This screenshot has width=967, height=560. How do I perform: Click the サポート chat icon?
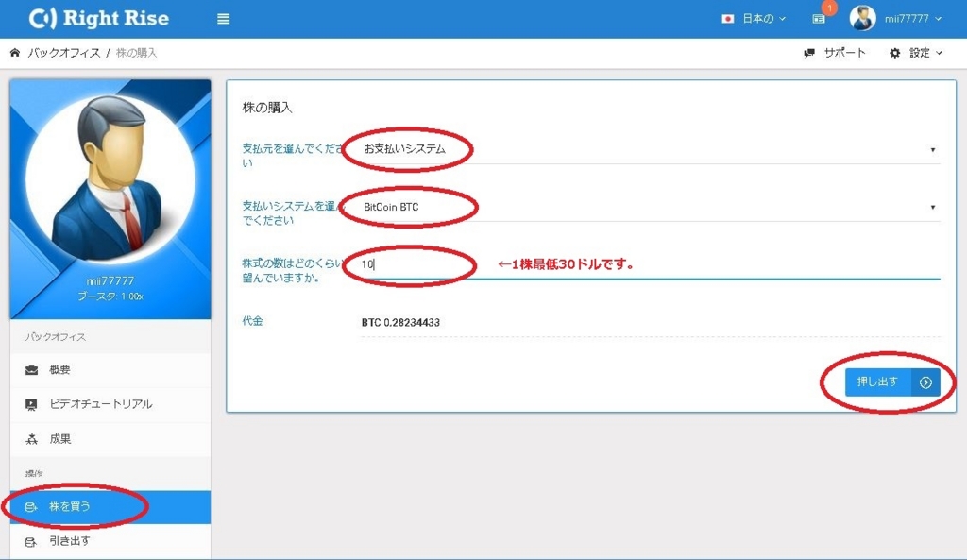point(809,53)
